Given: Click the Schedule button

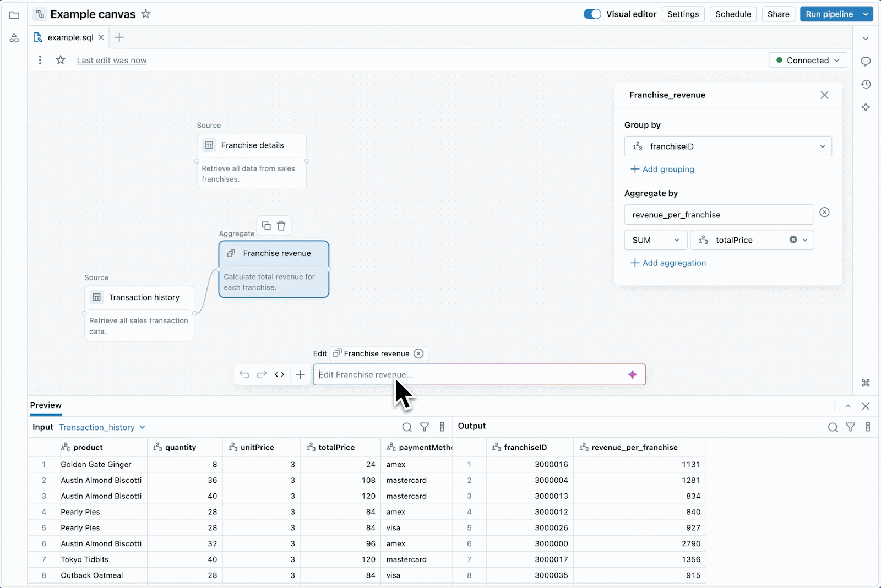Looking at the screenshot, I should pos(732,14).
